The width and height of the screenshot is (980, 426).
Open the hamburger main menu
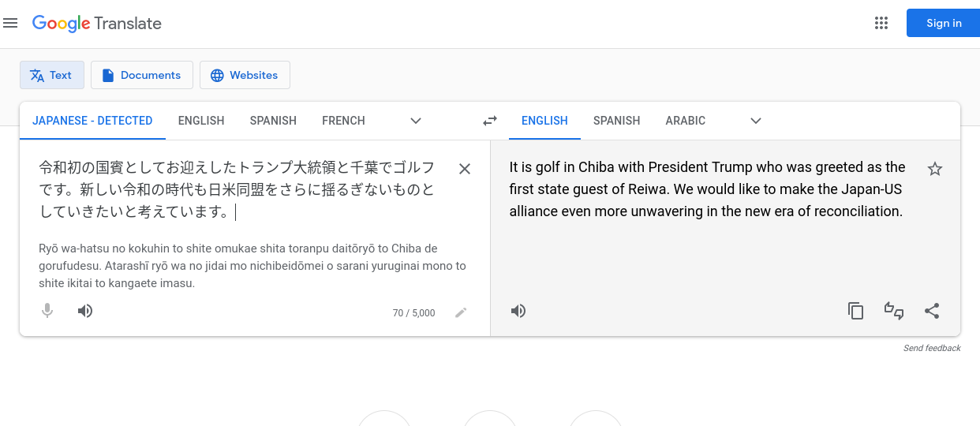pos(10,23)
